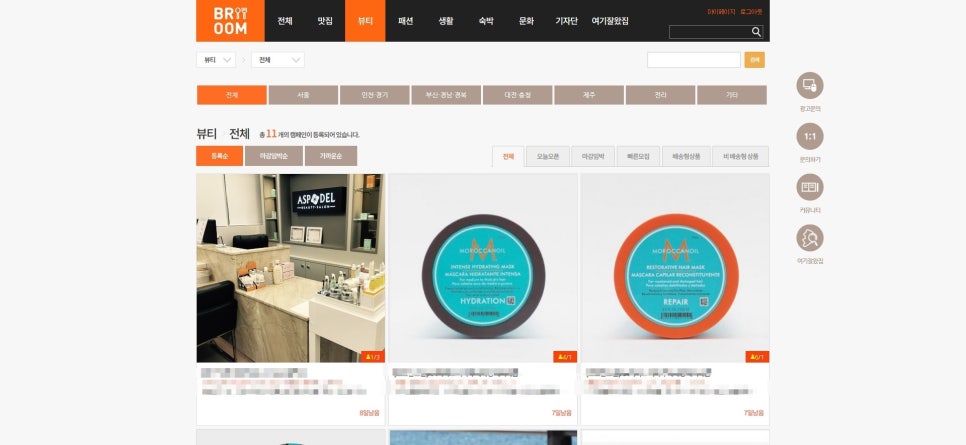The image size is (966, 445).
Task: Open the Moroccanoil Hydration mask thumbnail
Action: click(x=483, y=268)
